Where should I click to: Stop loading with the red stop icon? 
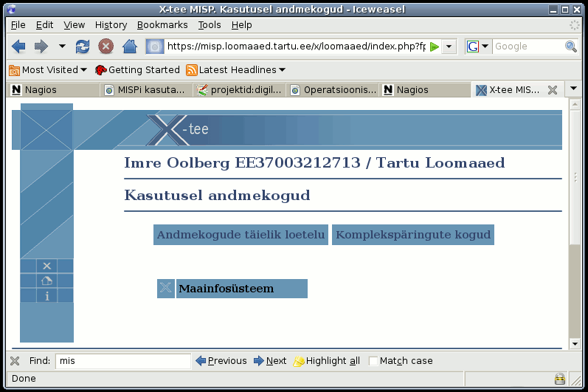click(x=106, y=47)
